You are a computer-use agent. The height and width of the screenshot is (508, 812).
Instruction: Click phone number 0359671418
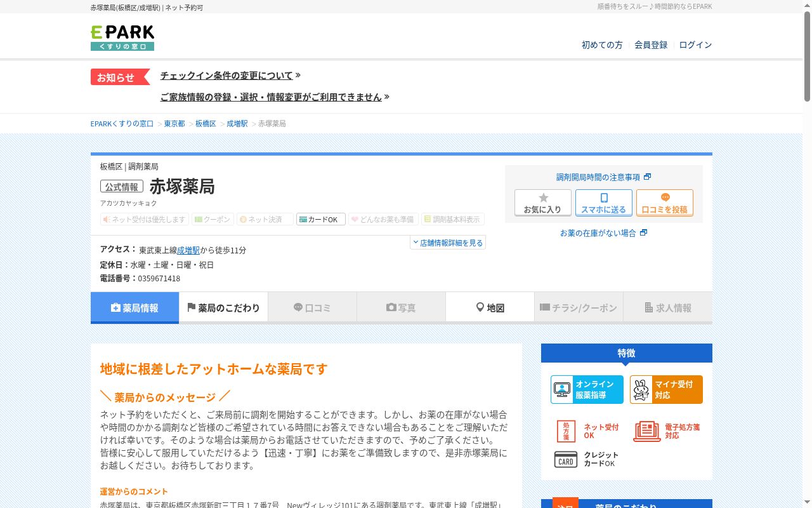tap(159, 279)
